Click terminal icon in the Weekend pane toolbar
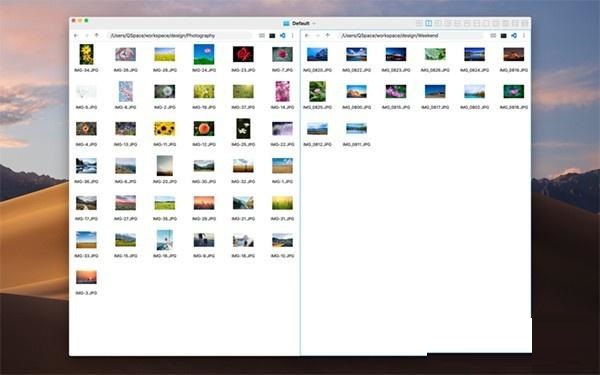This screenshot has width=600, height=375. 504,36
